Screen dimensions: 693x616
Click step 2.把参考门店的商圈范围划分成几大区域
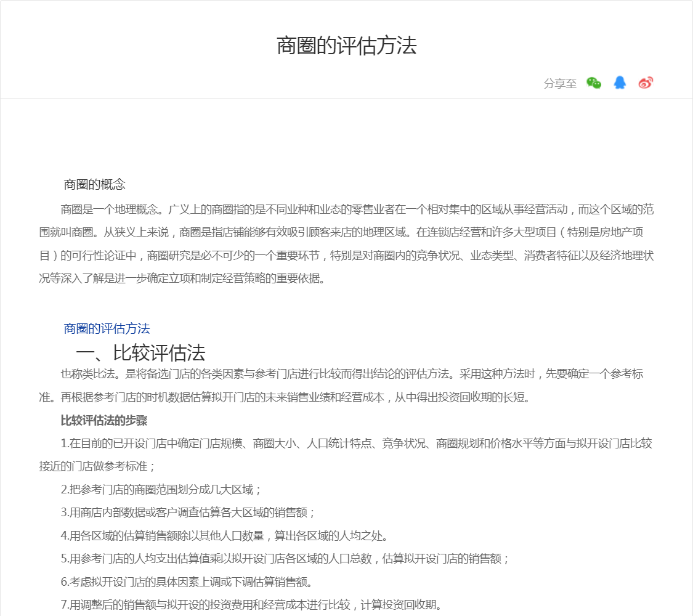click(160, 489)
